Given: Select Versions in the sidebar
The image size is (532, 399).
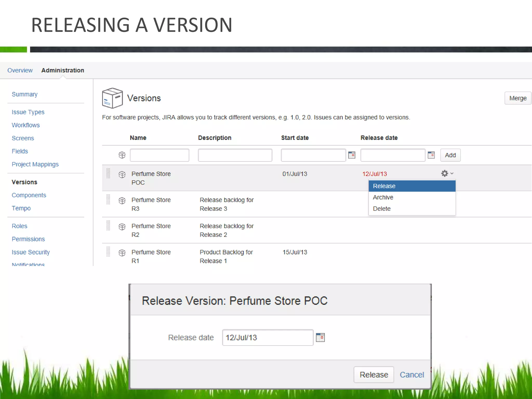Looking at the screenshot, I should click(x=24, y=182).
